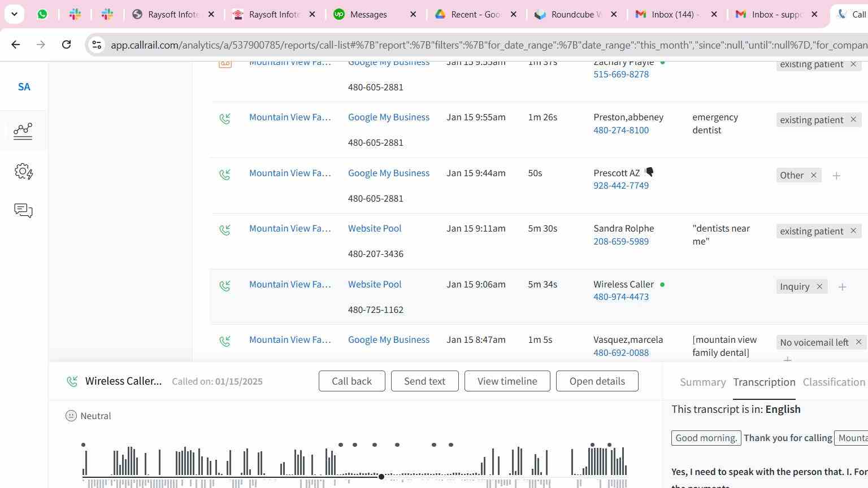Add a tag to Prescott AZ call
The width and height of the screenshot is (868, 488).
(836, 176)
